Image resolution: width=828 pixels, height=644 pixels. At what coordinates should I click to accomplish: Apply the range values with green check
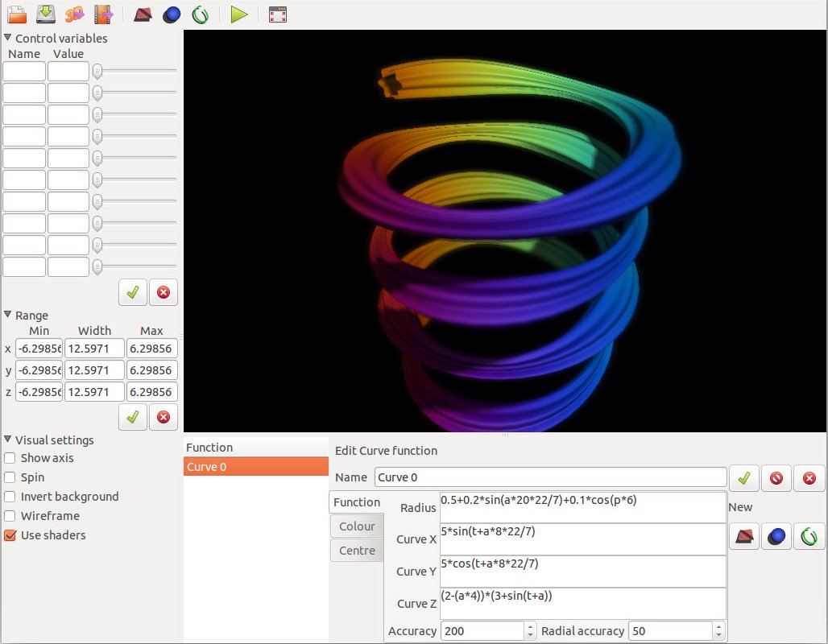tap(133, 417)
